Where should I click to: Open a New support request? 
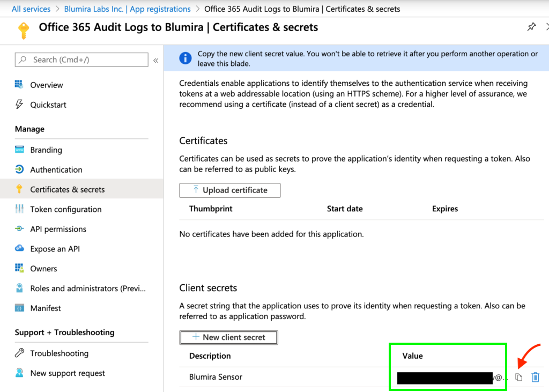68,373
